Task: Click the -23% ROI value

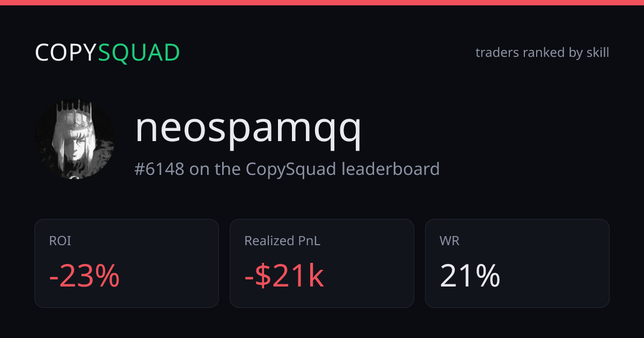Action: point(84,276)
